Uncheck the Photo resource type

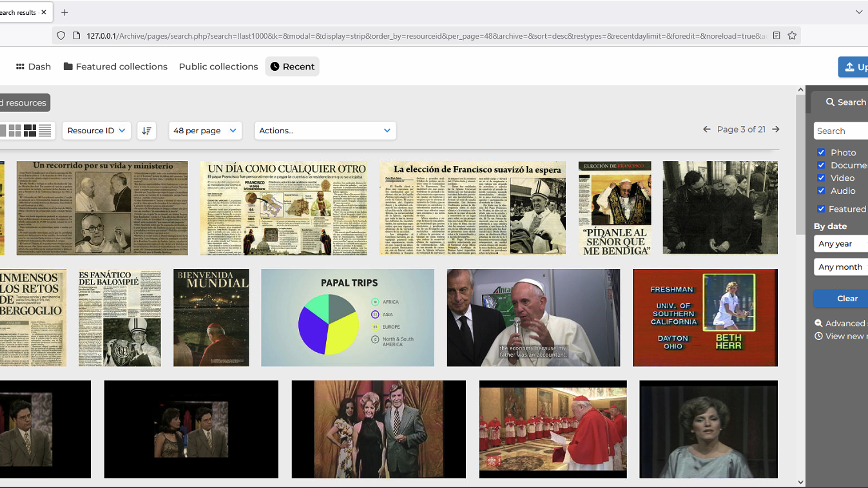tap(821, 153)
